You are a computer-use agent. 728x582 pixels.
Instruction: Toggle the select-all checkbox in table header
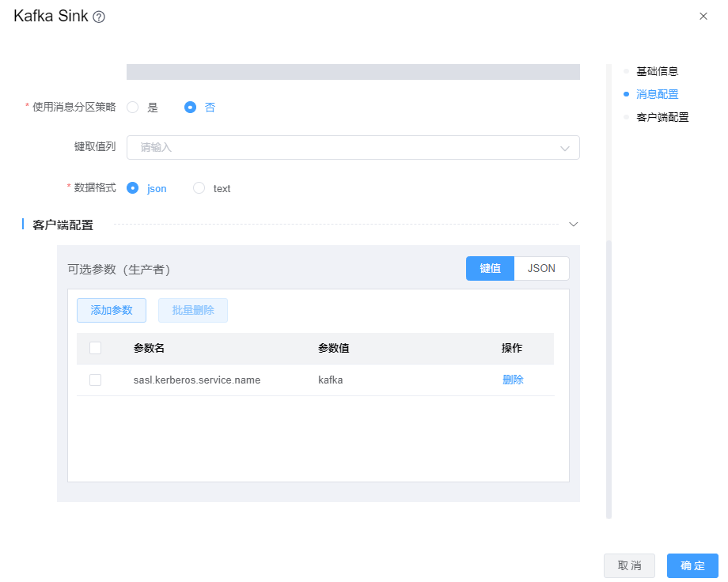tap(96, 348)
